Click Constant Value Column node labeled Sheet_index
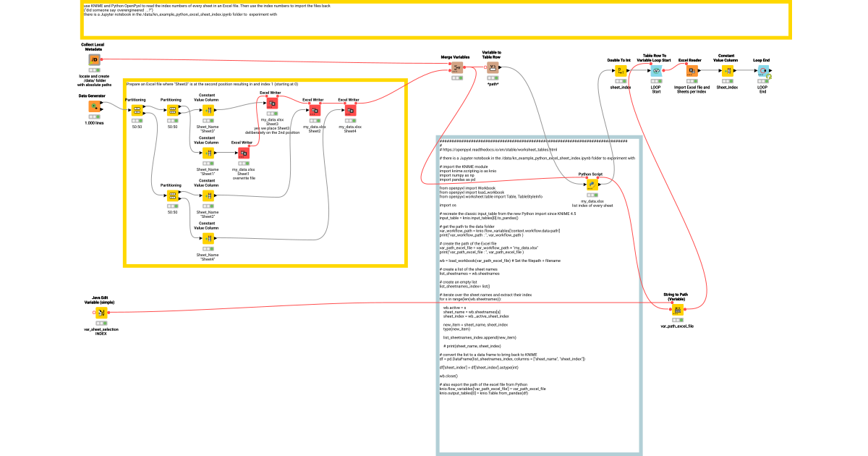 (x=728, y=70)
